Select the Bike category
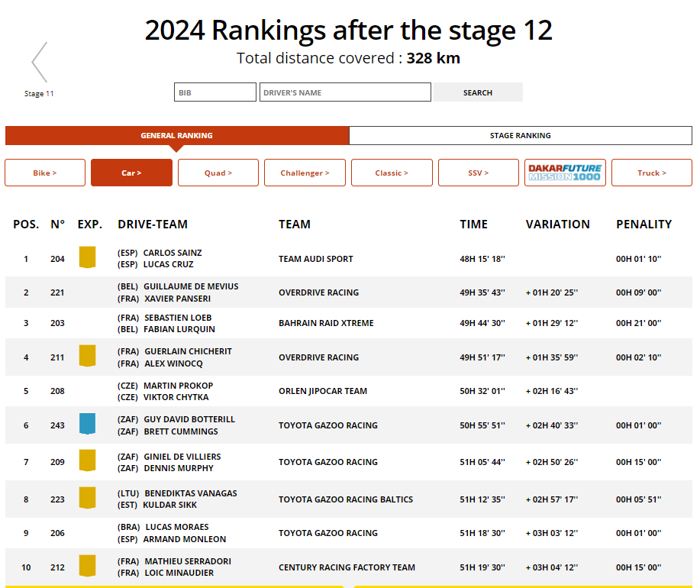This screenshot has width=700, height=588. [x=44, y=173]
